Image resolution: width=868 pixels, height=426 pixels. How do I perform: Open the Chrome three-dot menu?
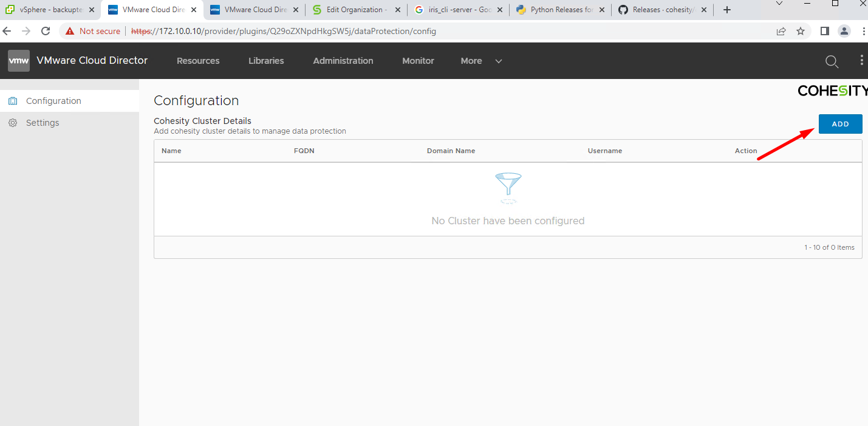pos(863,31)
